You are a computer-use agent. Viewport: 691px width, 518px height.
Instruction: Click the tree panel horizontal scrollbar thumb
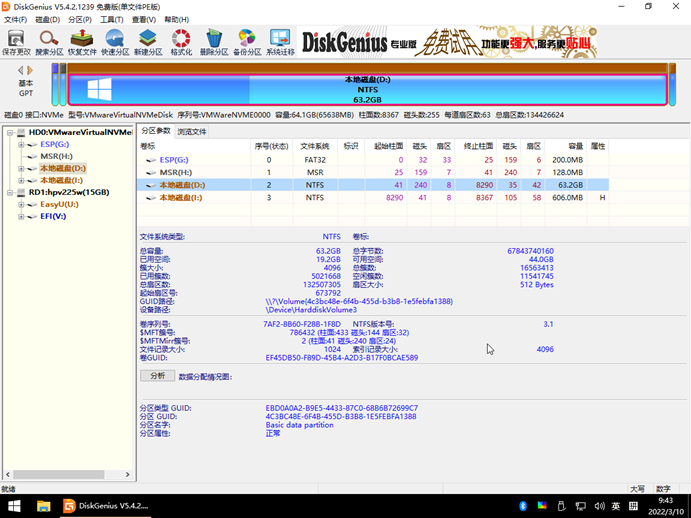click(x=59, y=474)
